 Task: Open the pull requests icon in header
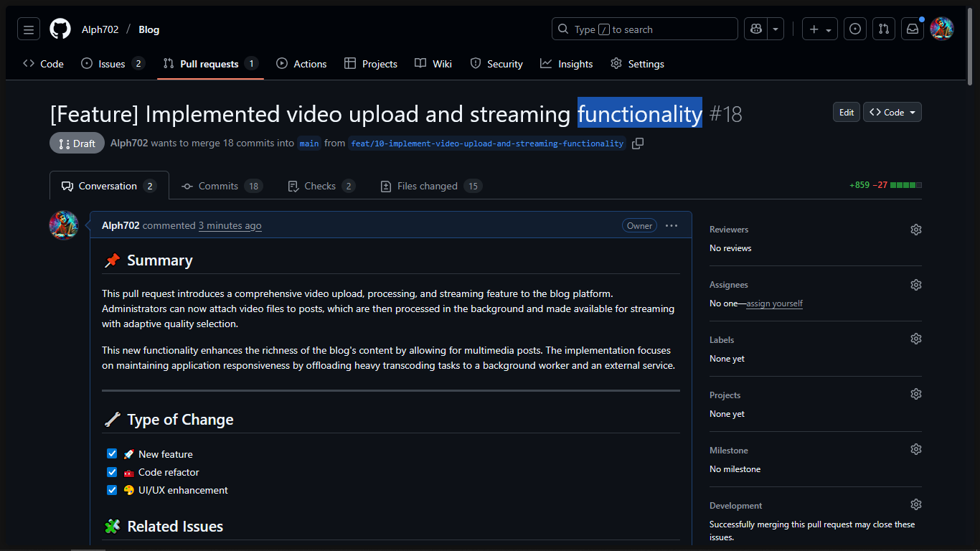click(x=884, y=29)
